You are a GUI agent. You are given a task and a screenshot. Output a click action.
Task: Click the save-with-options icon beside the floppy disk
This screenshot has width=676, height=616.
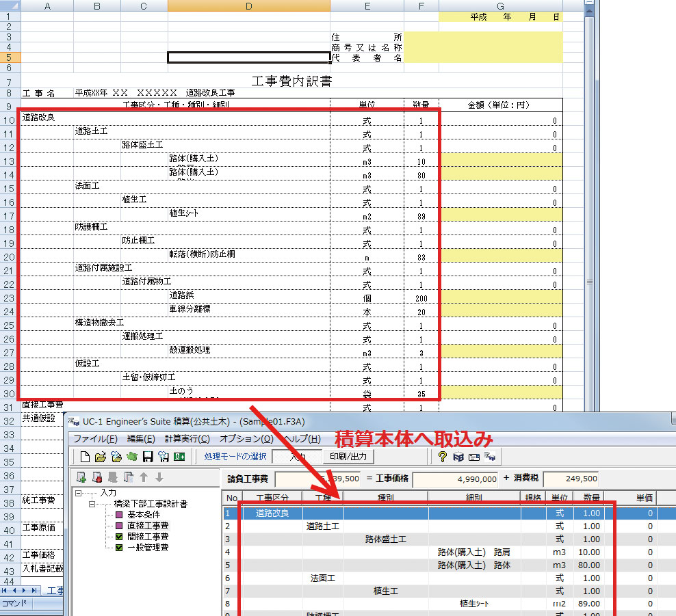(x=164, y=457)
